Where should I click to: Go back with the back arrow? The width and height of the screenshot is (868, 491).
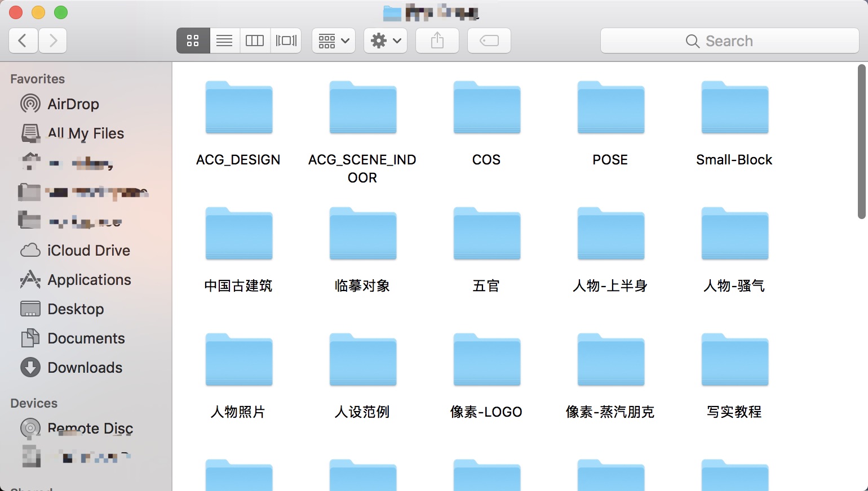[23, 41]
